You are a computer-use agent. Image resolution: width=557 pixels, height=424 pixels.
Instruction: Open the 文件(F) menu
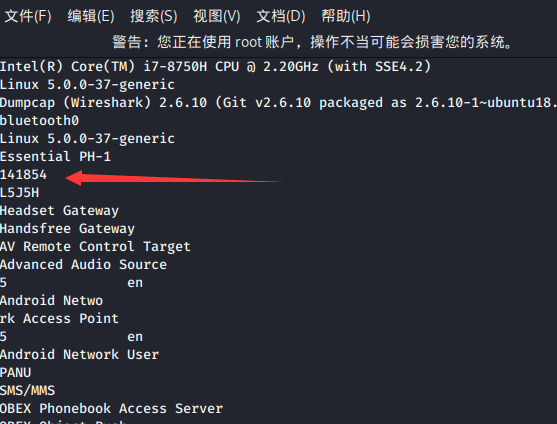click(28, 16)
